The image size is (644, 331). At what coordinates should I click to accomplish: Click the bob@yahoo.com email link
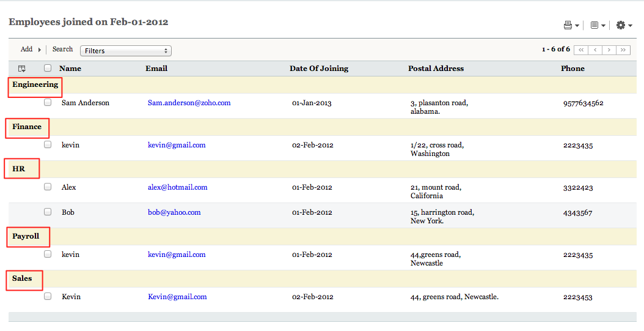click(174, 212)
